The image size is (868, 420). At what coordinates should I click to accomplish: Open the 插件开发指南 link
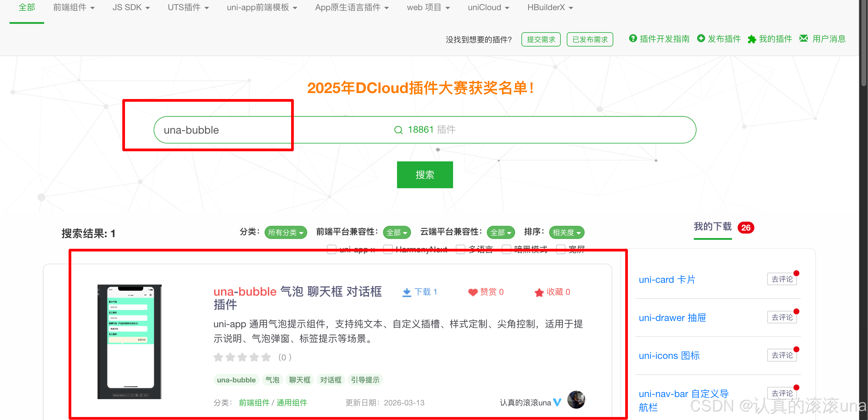pos(665,39)
